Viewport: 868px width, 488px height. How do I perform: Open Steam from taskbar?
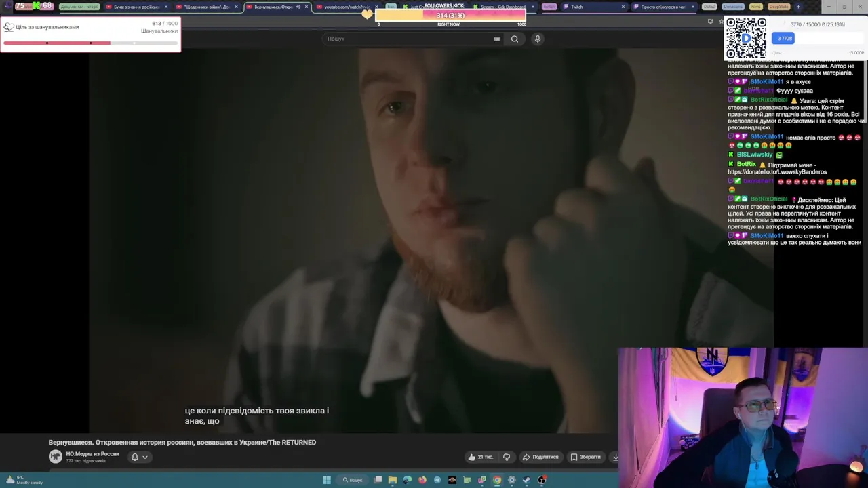tap(527, 480)
